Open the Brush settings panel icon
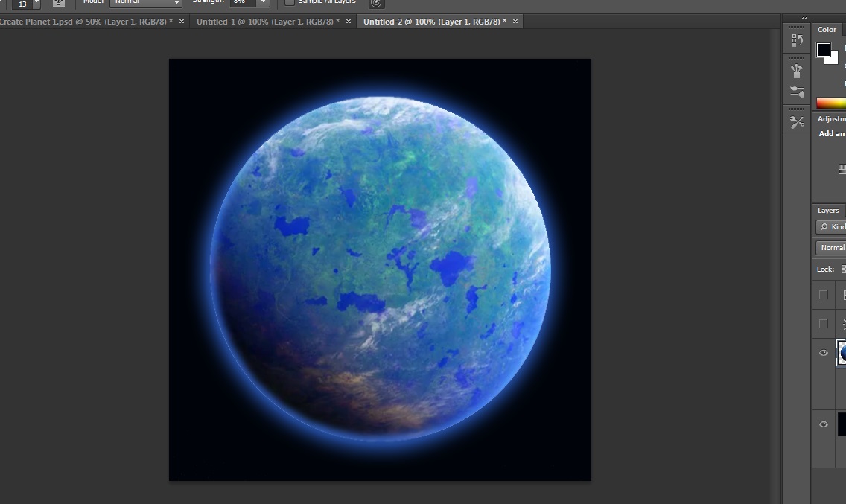The height and width of the screenshot is (504, 846). coord(797,92)
